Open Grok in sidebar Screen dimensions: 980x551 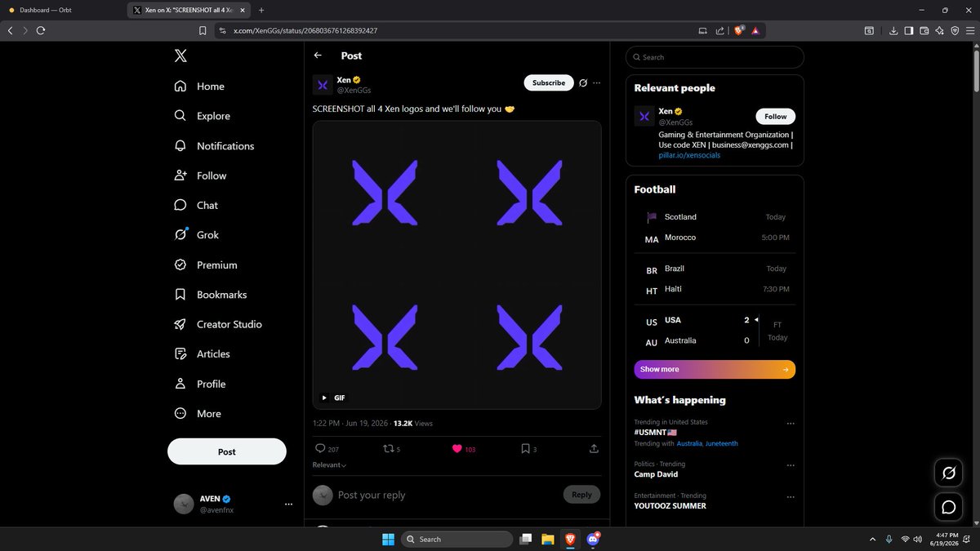pyautogui.click(x=197, y=235)
